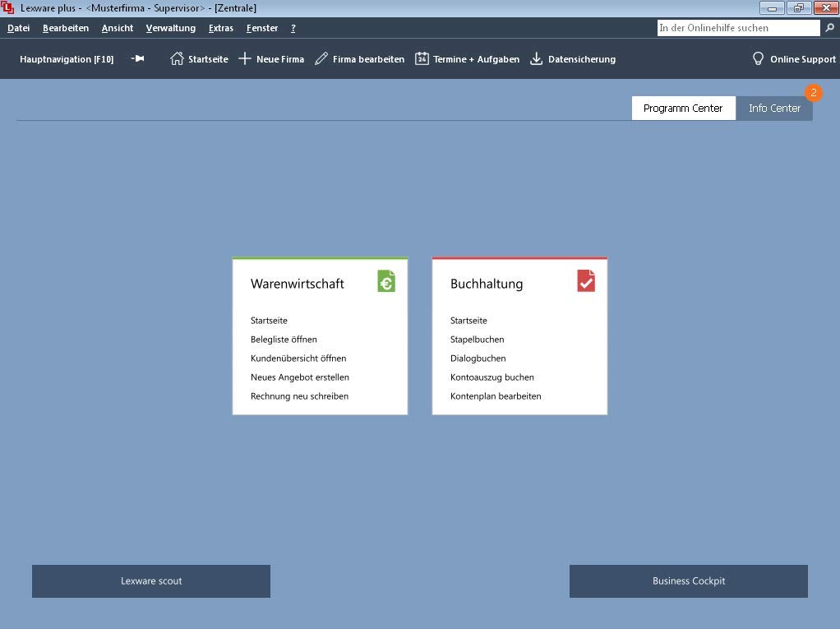Click the Datensicherung label in the toolbar
Viewport: 840px width, 629px height.
(x=582, y=59)
